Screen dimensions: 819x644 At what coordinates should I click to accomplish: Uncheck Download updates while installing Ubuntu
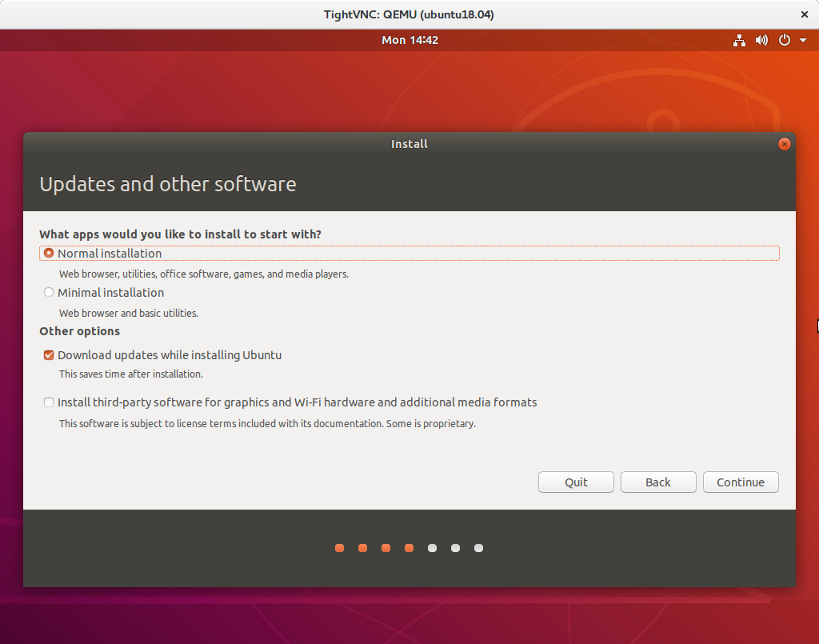pos(49,355)
